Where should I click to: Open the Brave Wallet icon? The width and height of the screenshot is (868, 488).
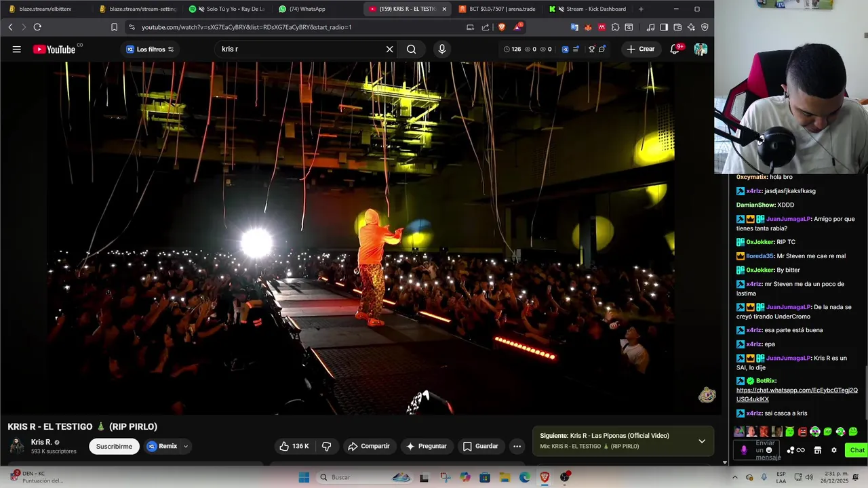[677, 27]
